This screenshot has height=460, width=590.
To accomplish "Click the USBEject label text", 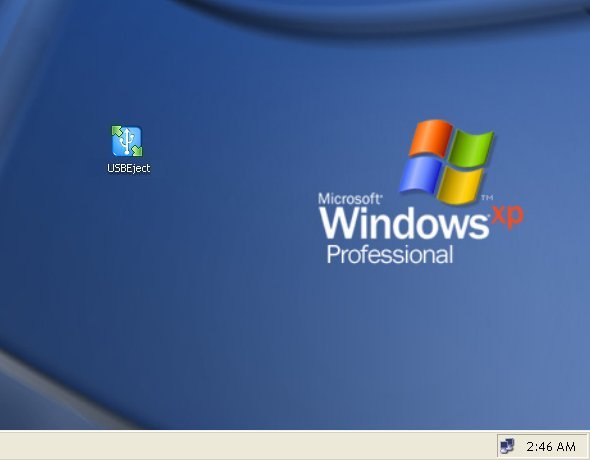I will point(129,168).
